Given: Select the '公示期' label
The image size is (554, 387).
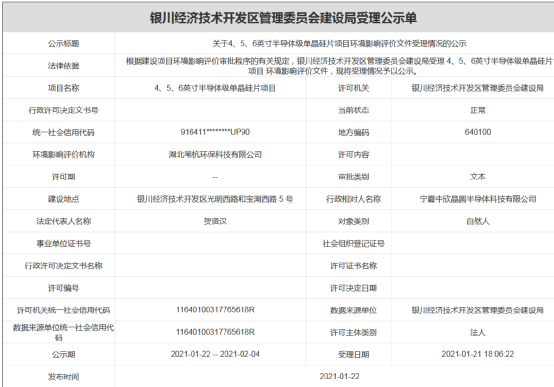Looking at the screenshot, I should pos(64,354).
